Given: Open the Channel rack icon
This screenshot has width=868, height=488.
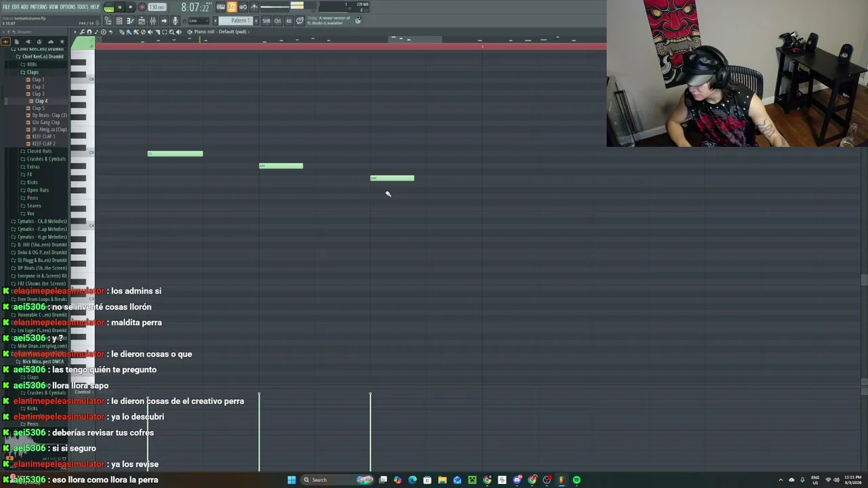Looking at the screenshot, I should (119, 21).
